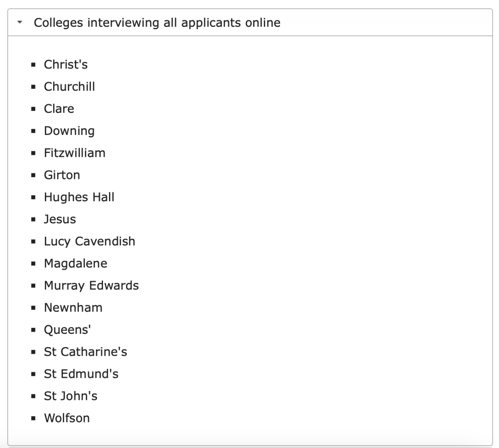
Task: Click on Downing college entry
Action: 69,131
